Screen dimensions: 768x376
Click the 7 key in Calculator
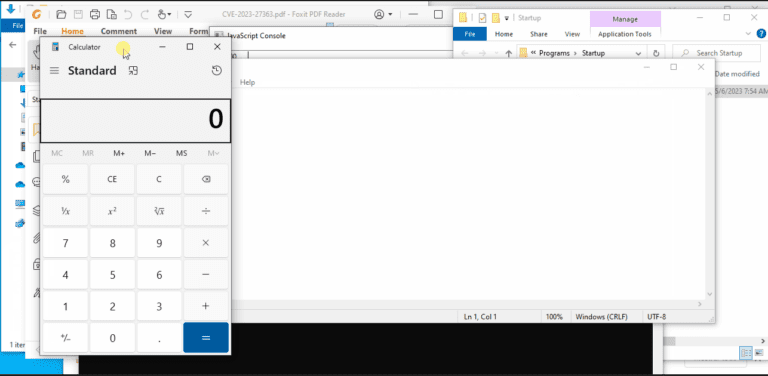pos(65,243)
